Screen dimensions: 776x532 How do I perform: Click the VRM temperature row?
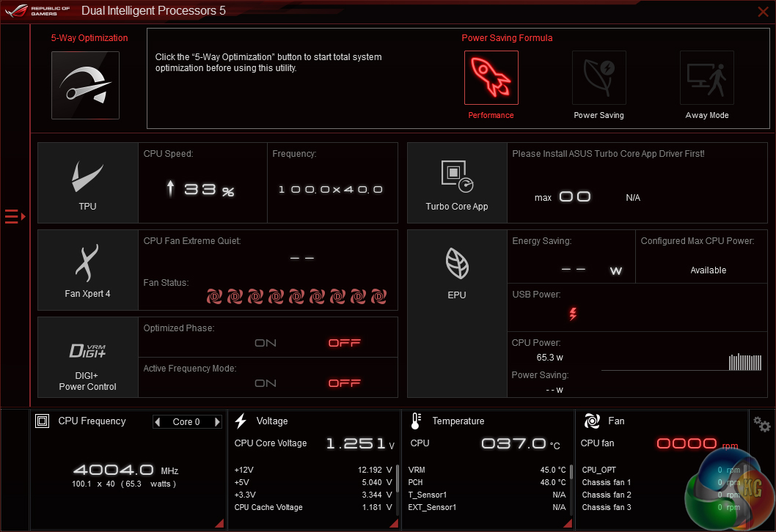[487, 470]
